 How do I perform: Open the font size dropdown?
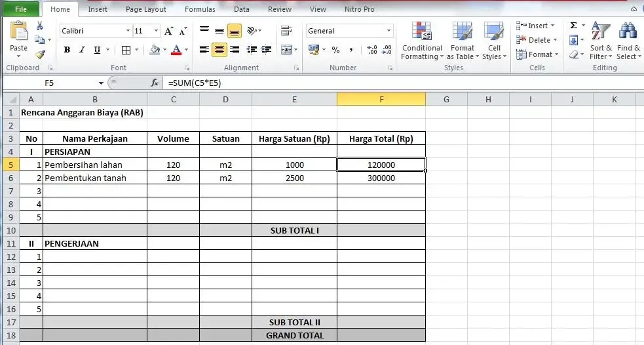click(156, 31)
